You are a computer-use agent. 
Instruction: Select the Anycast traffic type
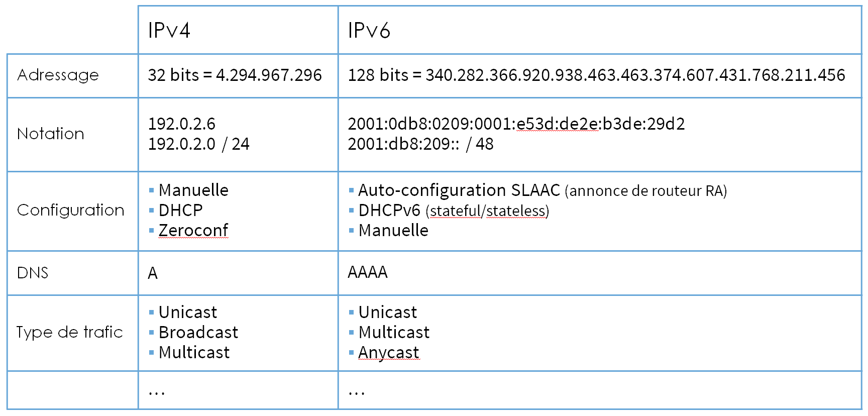(389, 353)
